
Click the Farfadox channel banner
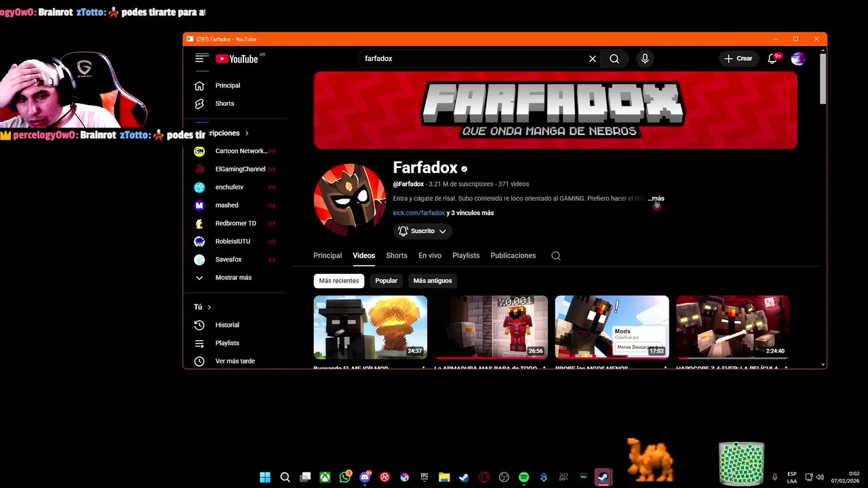(x=555, y=110)
